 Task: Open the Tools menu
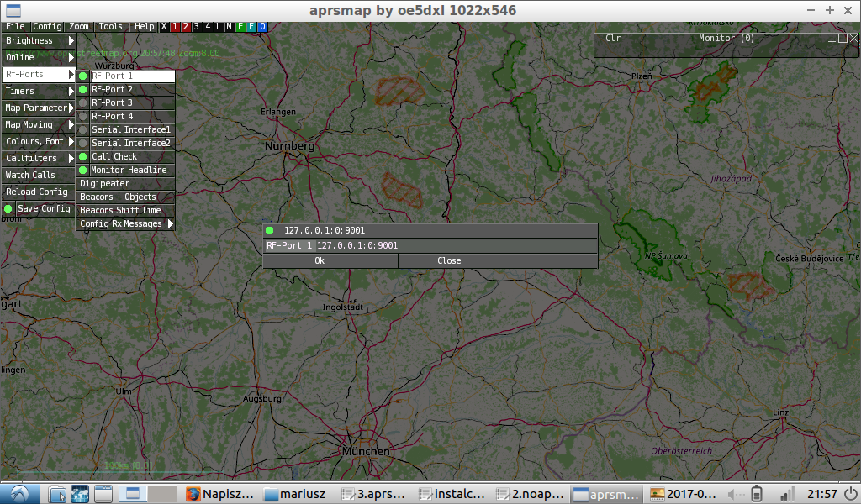tap(110, 26)
